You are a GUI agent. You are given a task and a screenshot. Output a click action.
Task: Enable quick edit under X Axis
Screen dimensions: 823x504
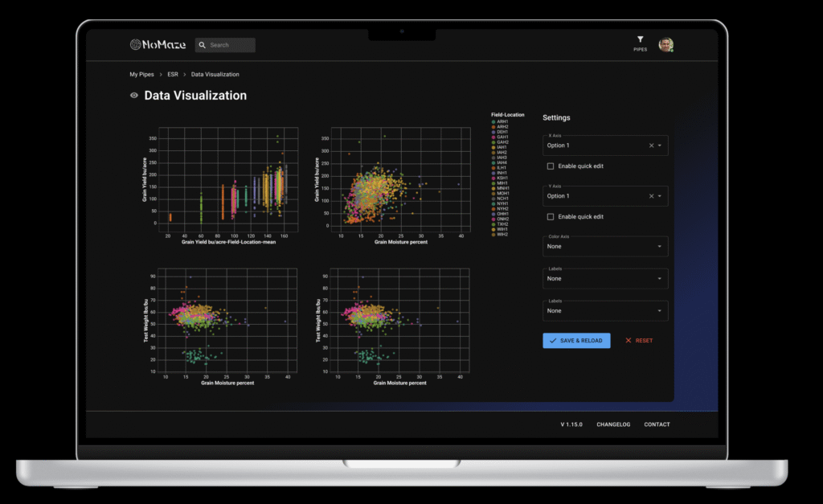(x=550, y=166)
